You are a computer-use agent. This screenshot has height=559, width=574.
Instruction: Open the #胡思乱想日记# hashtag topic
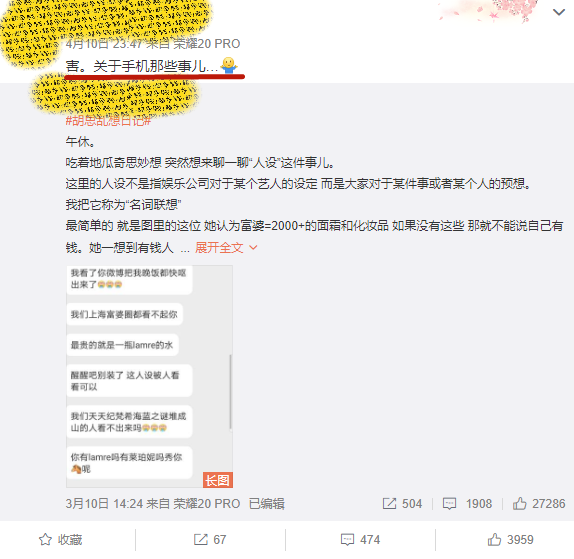pyautogui.click(x=108, y=120)
